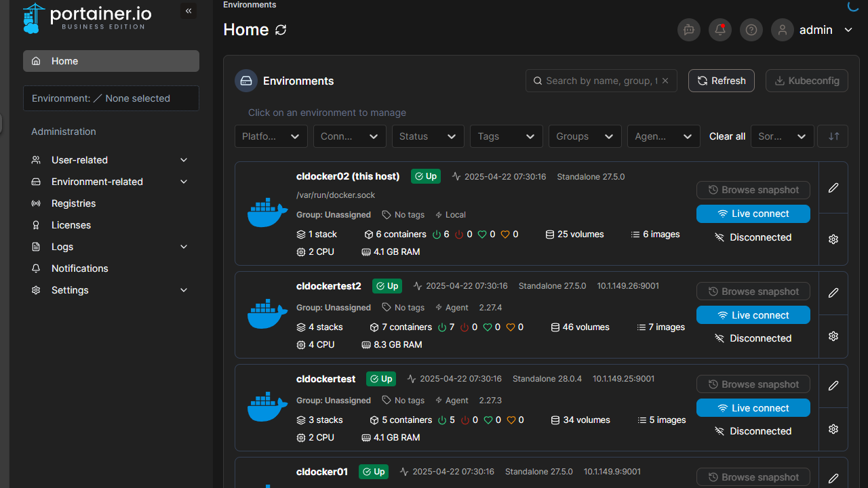Open the Connection type filter dropdown
This screenshot has height=488, width=868.
click(350, 136)
